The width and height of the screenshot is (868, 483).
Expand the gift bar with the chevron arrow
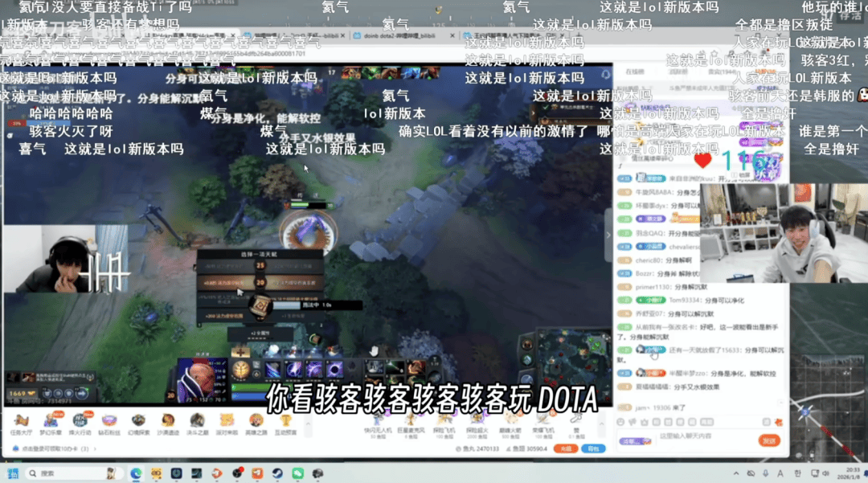point(601,422)
